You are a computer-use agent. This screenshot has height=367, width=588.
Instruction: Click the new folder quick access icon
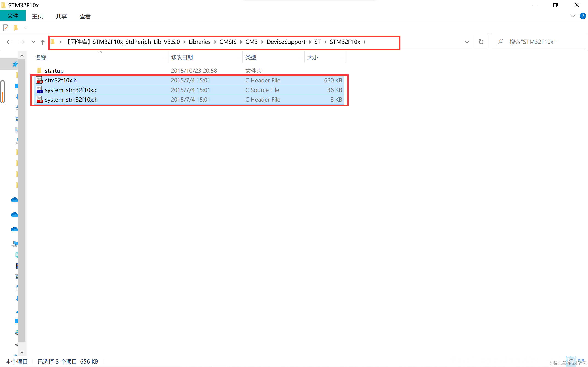coord(16,28)
